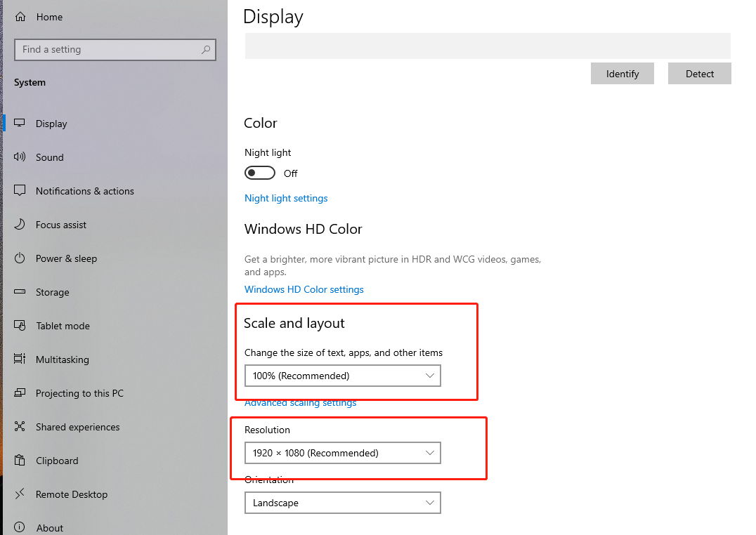Screen dimensions: 756x535
Task: Click the Notifications & actions icon
Action: (x=20, y=191)
